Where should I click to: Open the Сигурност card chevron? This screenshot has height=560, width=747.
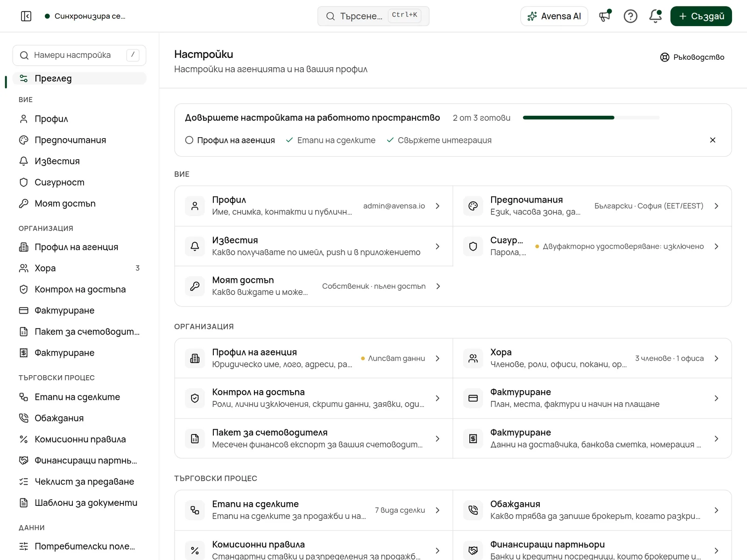click(716, 246)
